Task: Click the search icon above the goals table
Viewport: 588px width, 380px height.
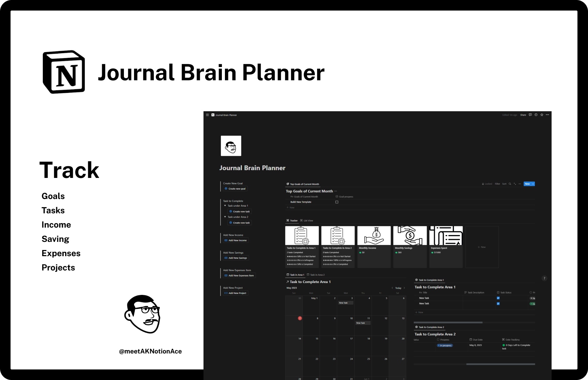Action: (x=510, y=184)
